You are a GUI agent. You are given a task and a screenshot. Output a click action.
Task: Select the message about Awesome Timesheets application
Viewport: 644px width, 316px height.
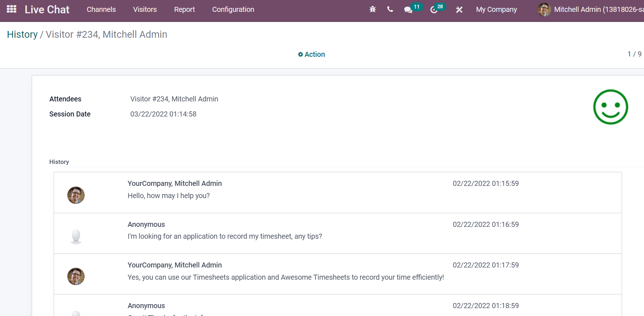coord(286,277)
